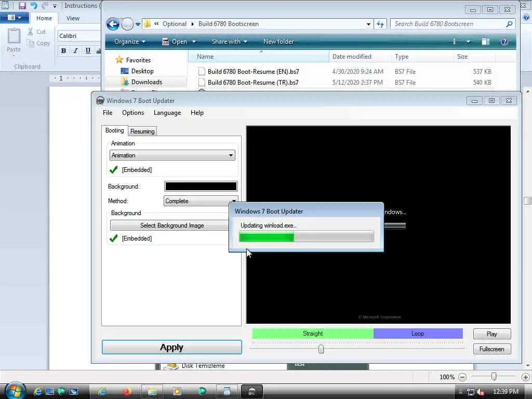The image size is (532, 399).
Task: Open Firefox from the taskbar
Action: tap(127, 392)
